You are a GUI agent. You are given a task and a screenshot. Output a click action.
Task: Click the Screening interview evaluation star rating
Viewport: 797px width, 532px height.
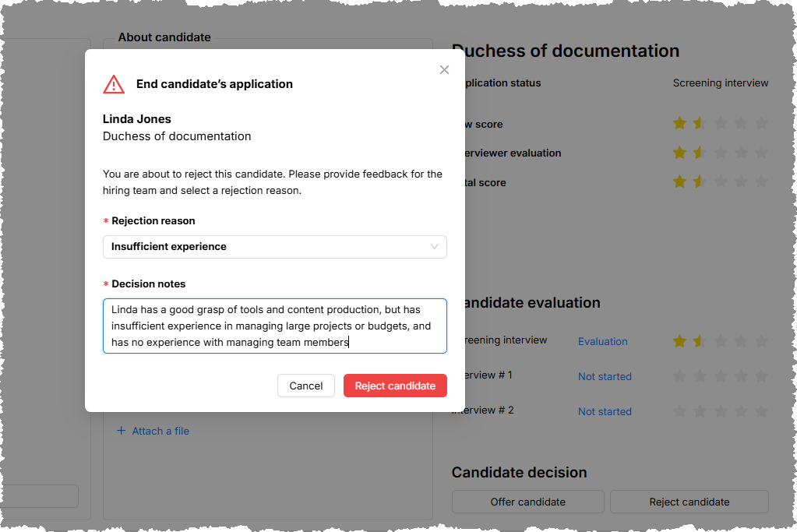[720, 341]
